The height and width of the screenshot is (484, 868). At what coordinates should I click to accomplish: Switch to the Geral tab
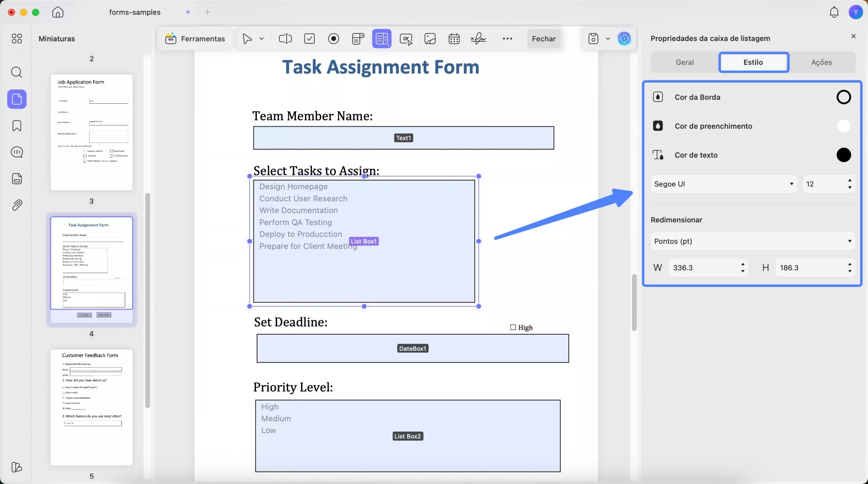point(685,62)
